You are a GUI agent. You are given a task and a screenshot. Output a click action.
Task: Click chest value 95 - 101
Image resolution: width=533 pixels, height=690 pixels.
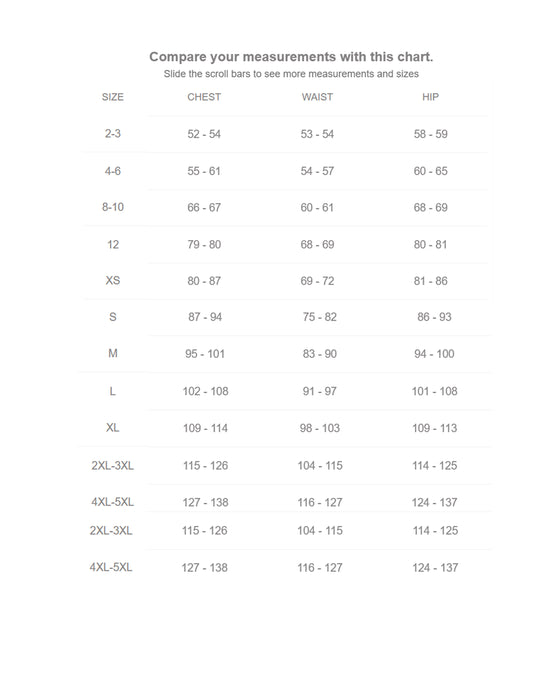(x=205, y=354)
